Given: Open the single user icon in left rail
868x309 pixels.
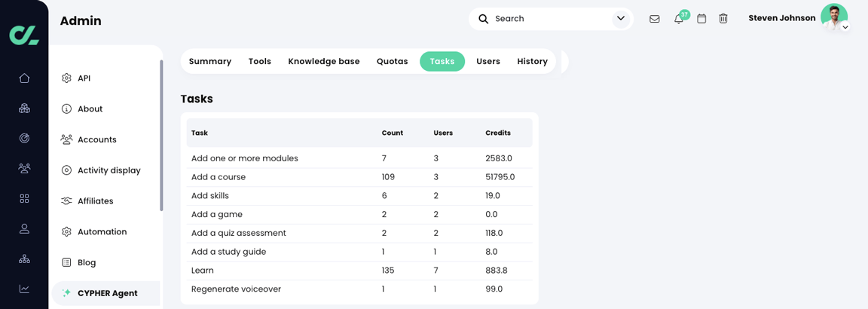Looking at the screenshot, I should [24, 228].
